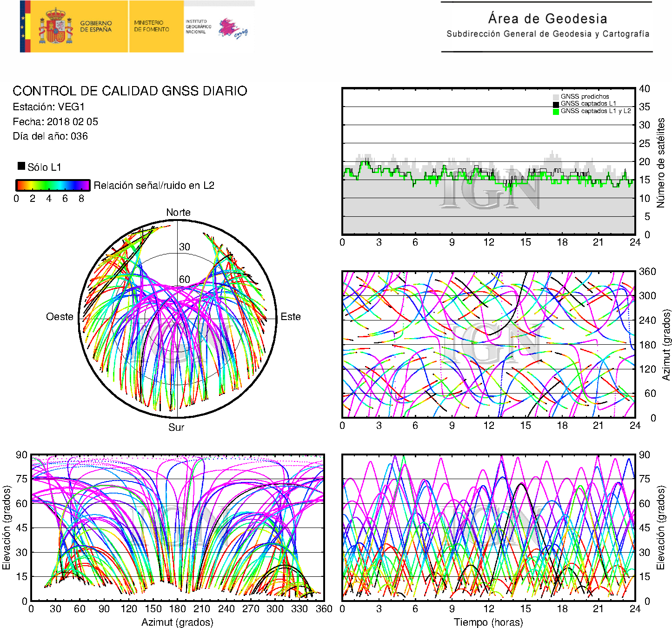672x628 pixels.
Task: Click the Ministerio de Fomento logo
Action: pos(152,26)
